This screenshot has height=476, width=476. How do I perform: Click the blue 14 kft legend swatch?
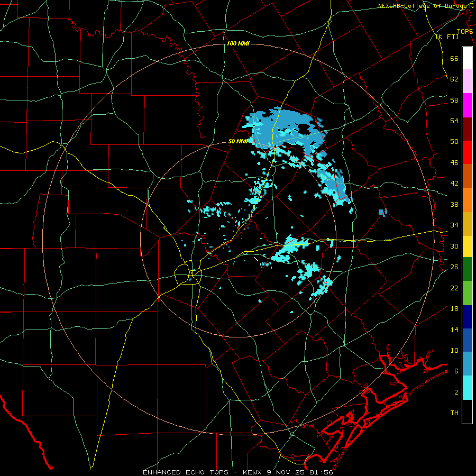pos(467,340)
